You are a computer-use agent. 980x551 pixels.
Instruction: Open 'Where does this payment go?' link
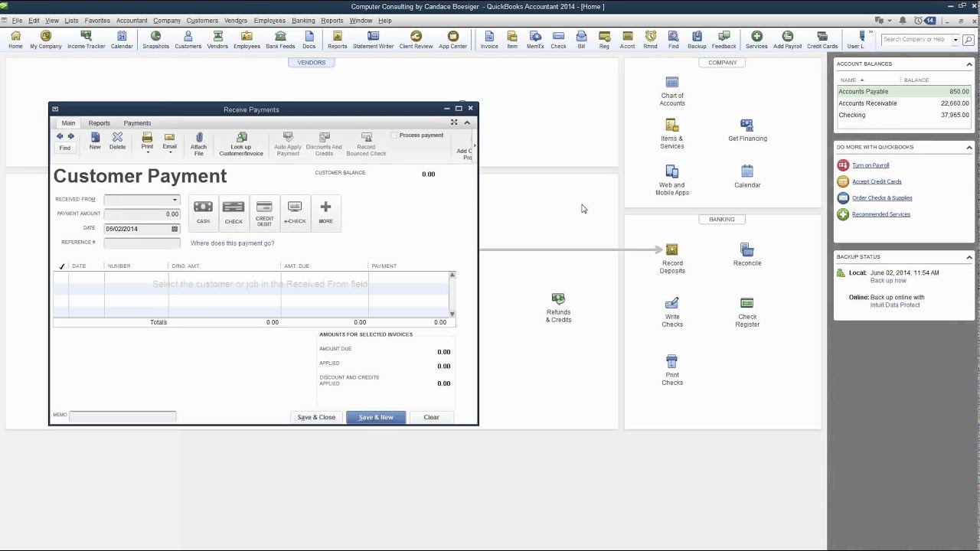[x=232, y=243]
